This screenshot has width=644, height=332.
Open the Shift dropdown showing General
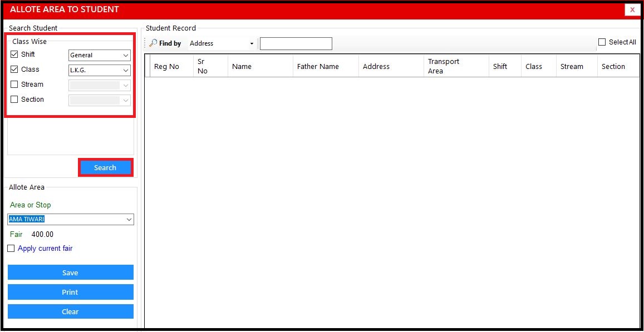(x=100, y=55)
